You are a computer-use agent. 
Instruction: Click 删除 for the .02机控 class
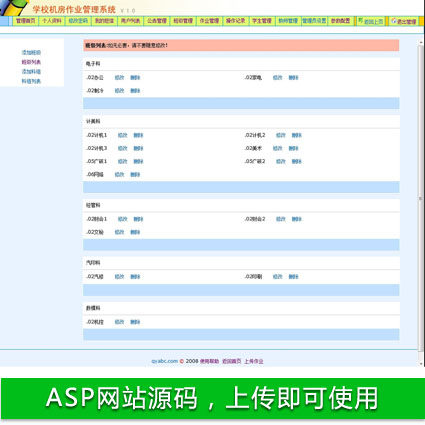pyautogui.click(x=135, y=322)
